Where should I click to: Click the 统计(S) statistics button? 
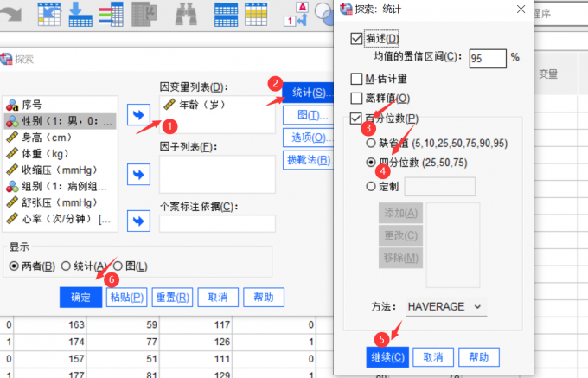tap(308, 93)
